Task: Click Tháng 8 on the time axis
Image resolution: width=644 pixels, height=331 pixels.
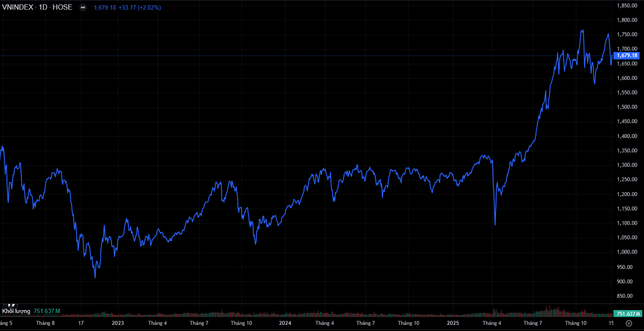Action: point(45,323)
